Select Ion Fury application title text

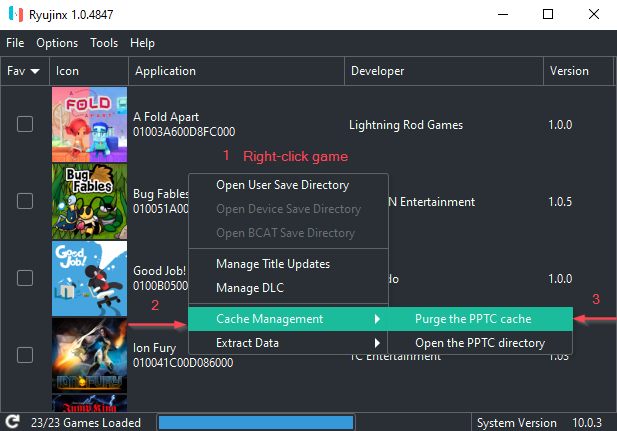(x=154, y=348)
